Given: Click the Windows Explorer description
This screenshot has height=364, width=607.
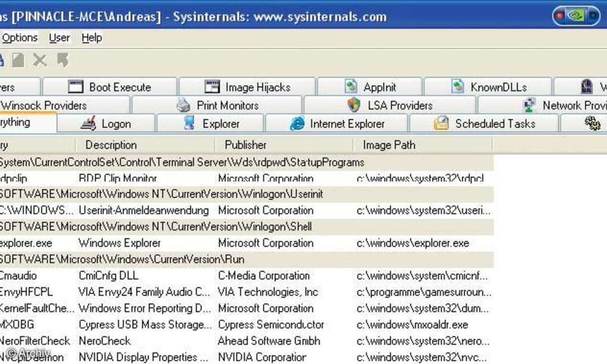Looking at the screenshot, I should pyautogui.click(x=119, y=243).
